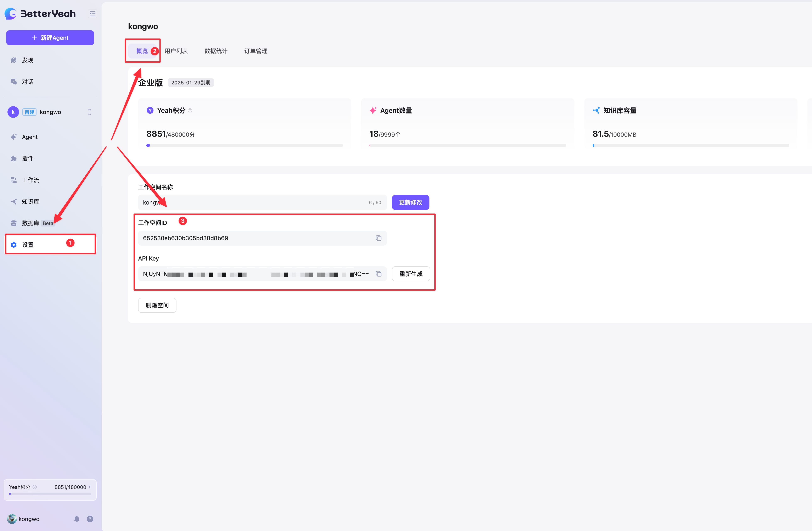Click the 自建 tag next to kongwo

click(29, 112)
